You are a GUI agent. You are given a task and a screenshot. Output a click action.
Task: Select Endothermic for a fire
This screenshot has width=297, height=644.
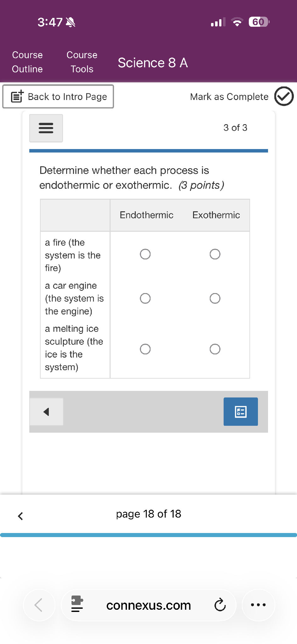[145, 254]
